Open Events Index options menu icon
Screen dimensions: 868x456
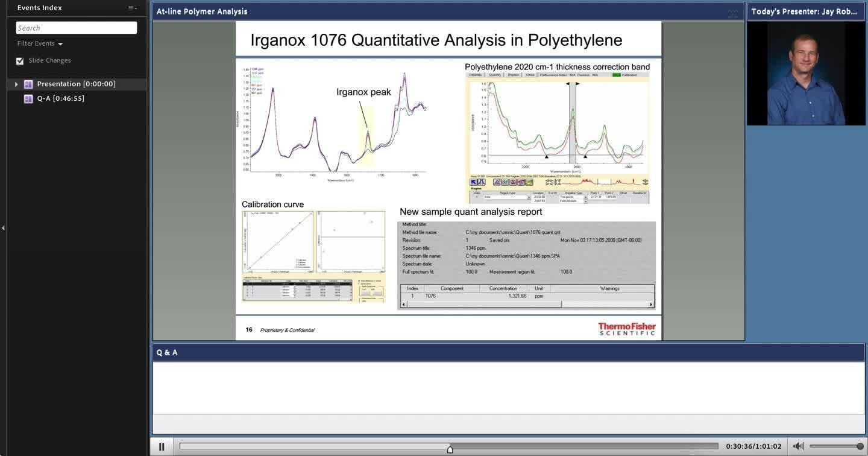[132, 8]
